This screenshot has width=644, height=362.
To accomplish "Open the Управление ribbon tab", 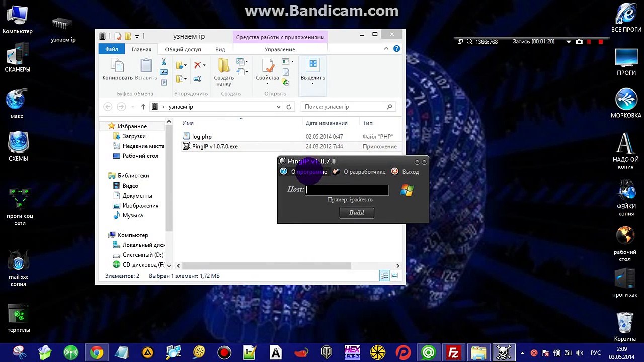I will [280, 49].
